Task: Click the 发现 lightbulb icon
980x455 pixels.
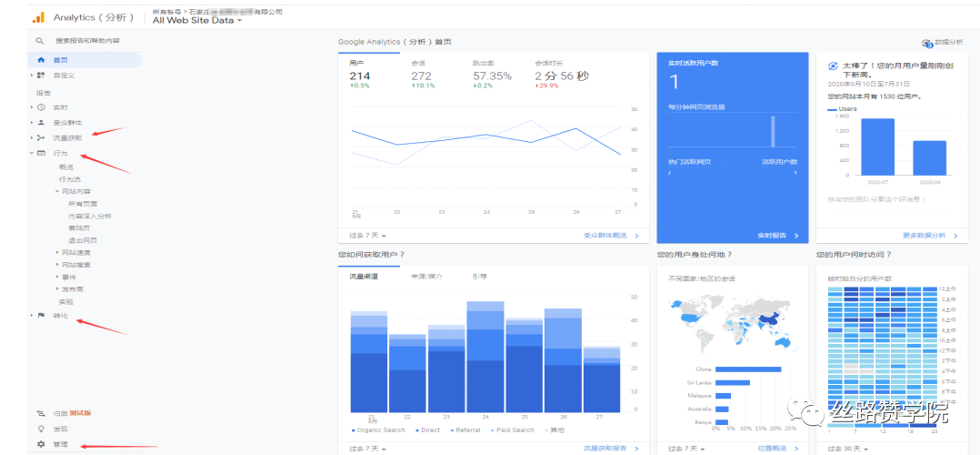Action: pos(41,430)
